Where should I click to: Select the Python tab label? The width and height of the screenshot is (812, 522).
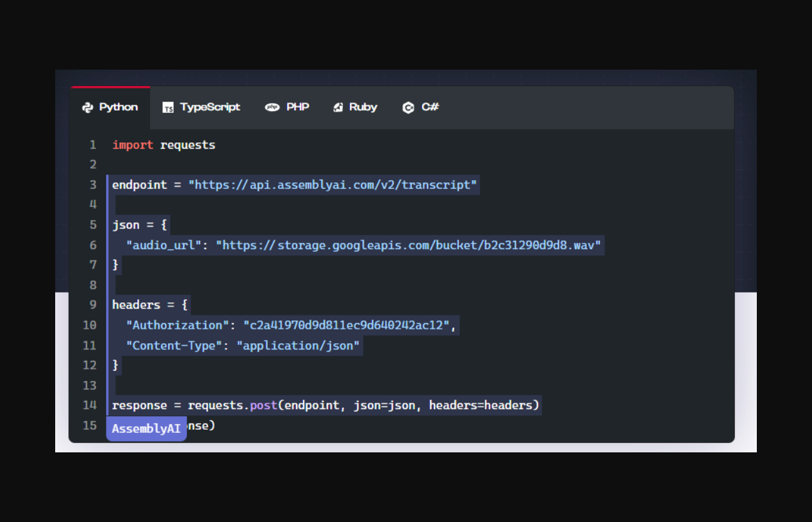(119, 107)
